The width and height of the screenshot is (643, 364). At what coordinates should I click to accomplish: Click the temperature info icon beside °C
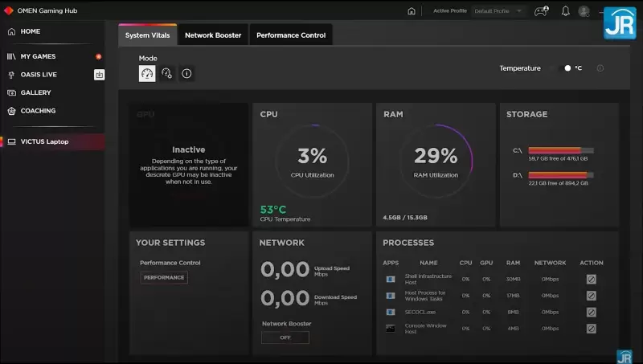[600, 68]
